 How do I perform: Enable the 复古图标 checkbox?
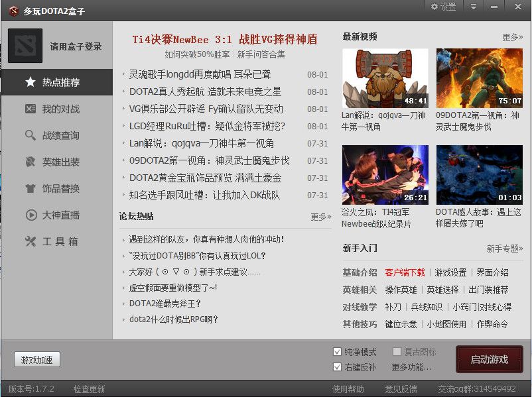(397, 352)
